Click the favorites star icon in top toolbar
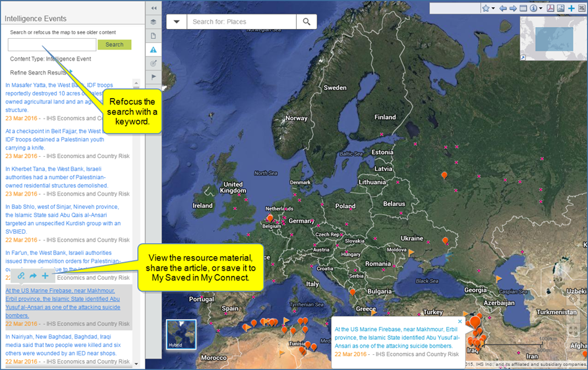Image resolution: width=588 pixels, height=370 pixels. 486,9
